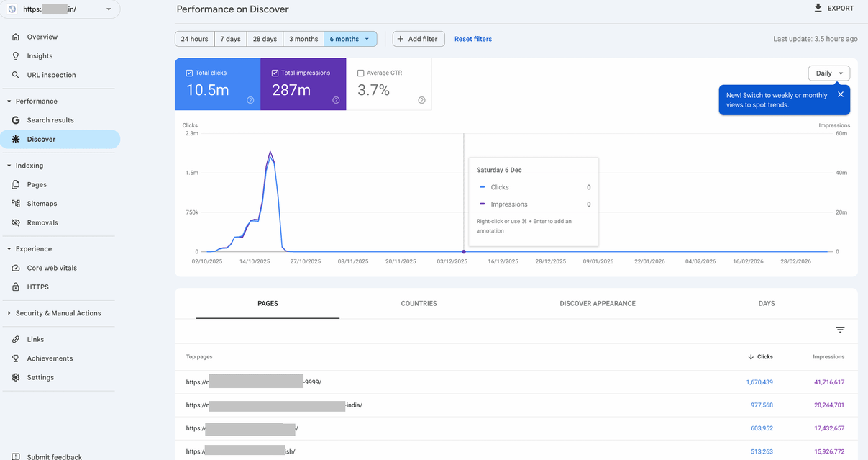Screen dimensions: 868x460
Task: Enable the Average CTR metric checkbox
Action: [x=360, y=73]
